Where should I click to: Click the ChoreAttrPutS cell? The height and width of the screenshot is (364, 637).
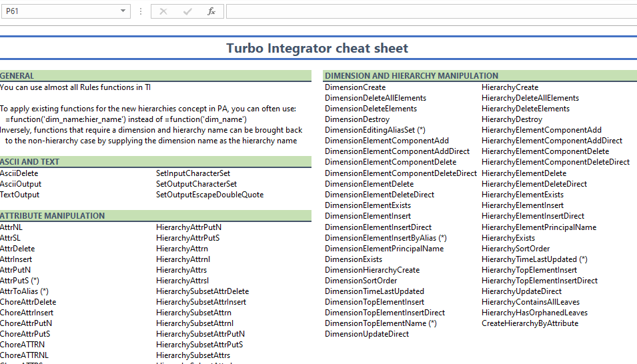tap(25, 334)
